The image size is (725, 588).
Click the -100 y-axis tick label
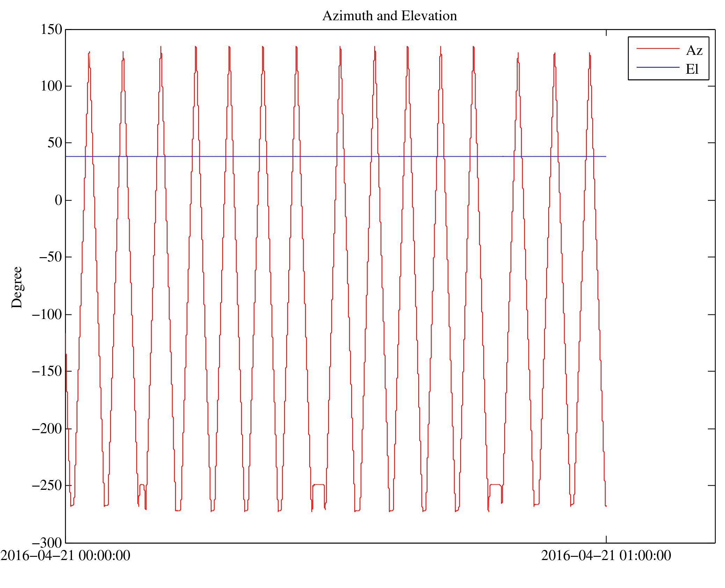coord(47,314)
